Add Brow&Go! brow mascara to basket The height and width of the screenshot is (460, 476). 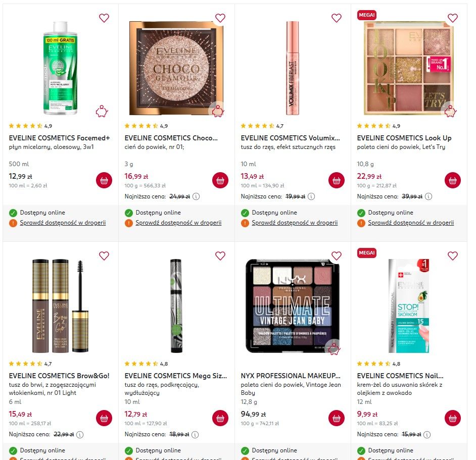tap(104, 418)
